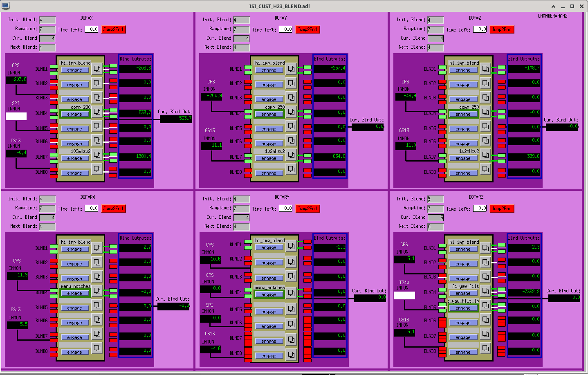Engage the hi_imp_blend filter in DOF=X
The image size is (588, 375).
coord(75,70)
